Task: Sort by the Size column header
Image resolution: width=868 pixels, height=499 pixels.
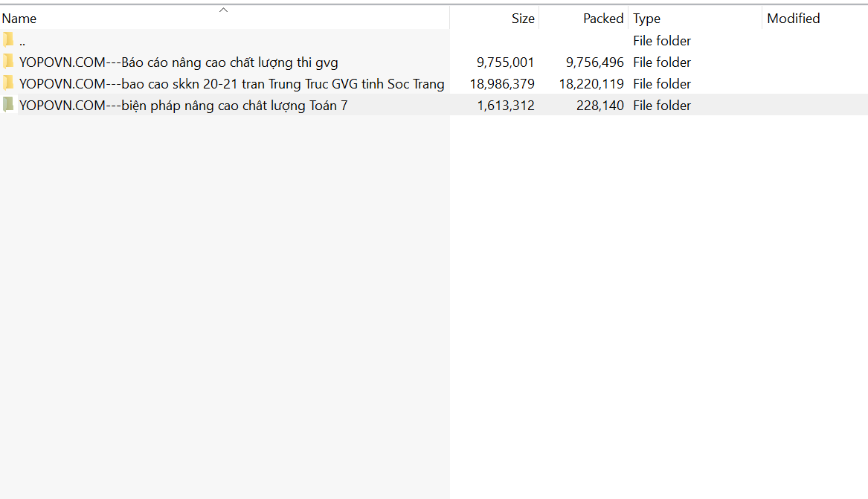Action: click(x=522, y=19)
